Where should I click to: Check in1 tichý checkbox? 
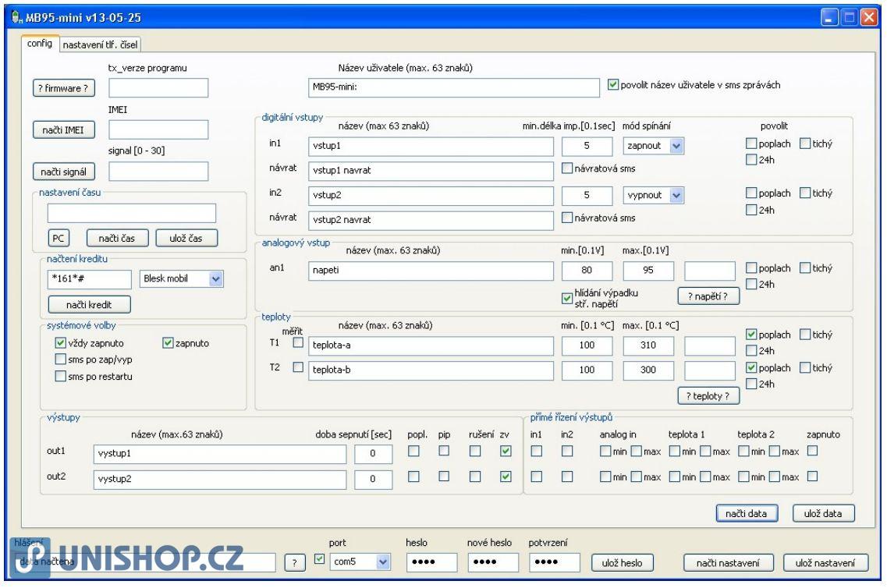pos(805,143)
